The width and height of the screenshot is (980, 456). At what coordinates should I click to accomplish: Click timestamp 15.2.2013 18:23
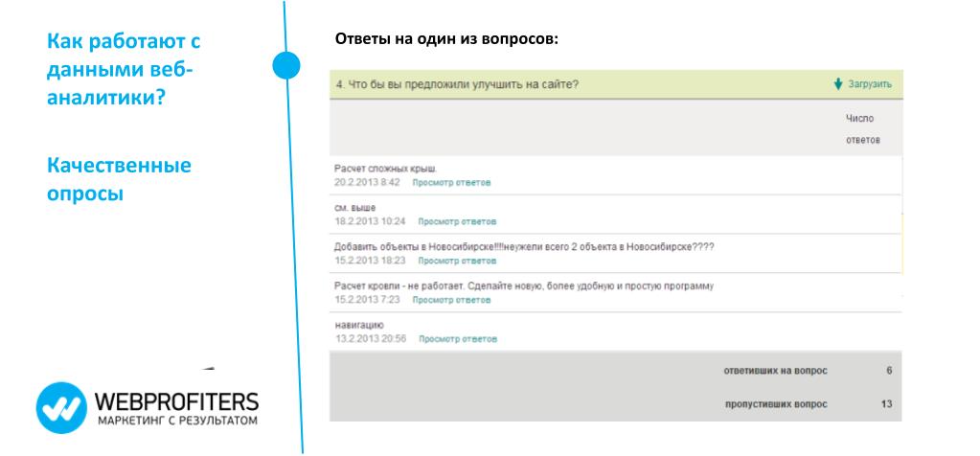point(370,261)
